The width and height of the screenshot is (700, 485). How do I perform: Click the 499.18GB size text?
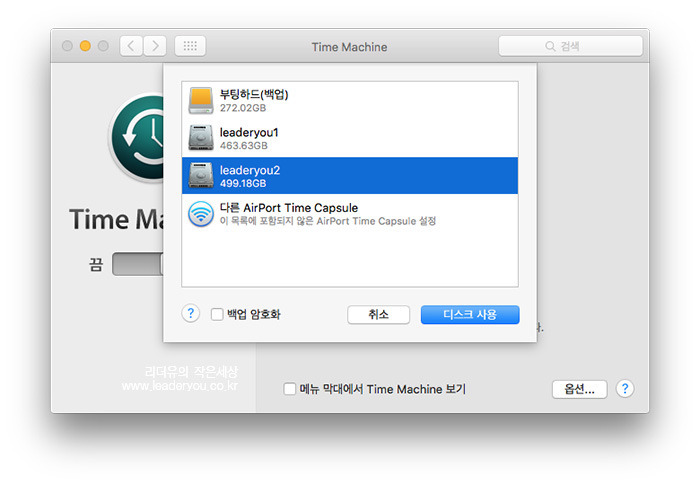click(x=243, y=183)
